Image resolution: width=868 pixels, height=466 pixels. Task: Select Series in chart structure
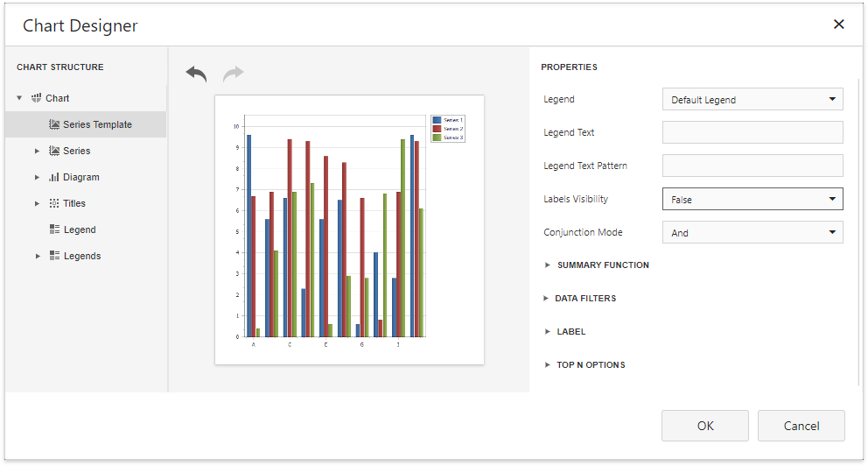pos(76,151)
